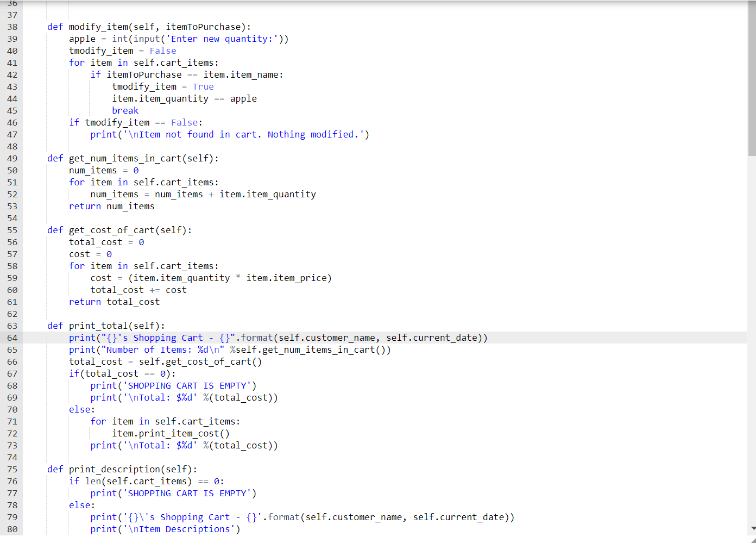The image size is (756, 543).
Task: Click the 'Item not found in cart' string
Action: (243, 134)
